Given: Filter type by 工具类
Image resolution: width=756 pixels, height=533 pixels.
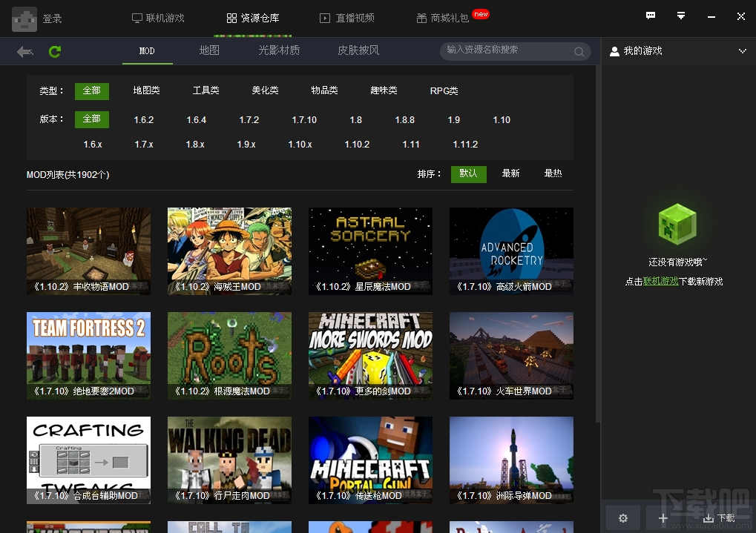Looking at the screenshot, I should (206, 90).
